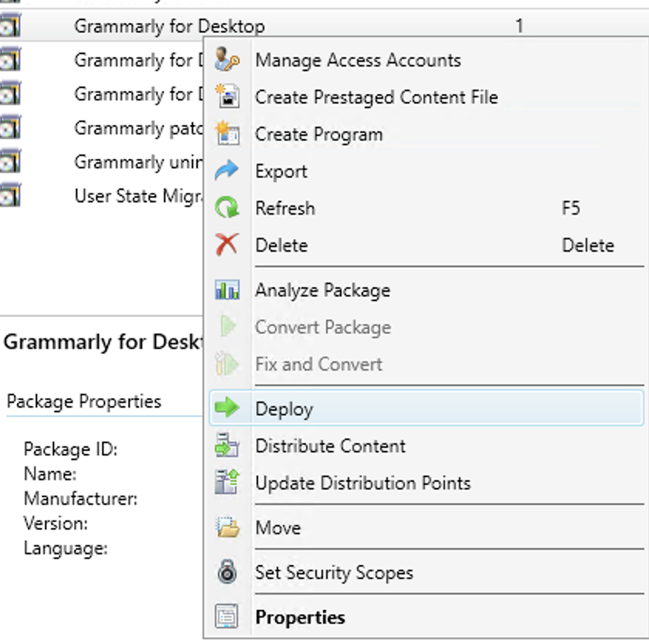Select the User State Migration package row
649x644 pixels.
point(137,196)
